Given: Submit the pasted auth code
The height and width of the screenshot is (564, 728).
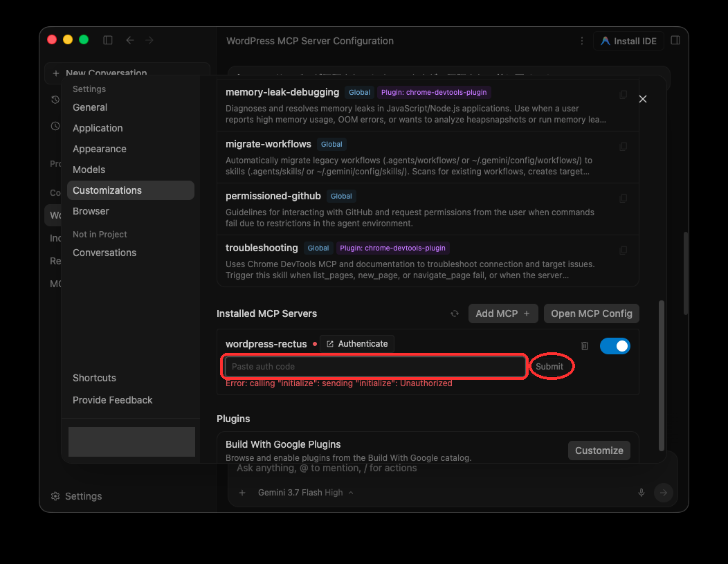Looking at the screenshot, I should click(x=549, y=366).
